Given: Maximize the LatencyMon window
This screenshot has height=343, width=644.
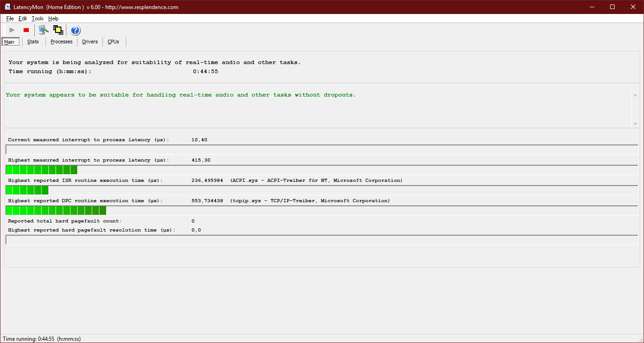Looking at the screenshot, I should [x=612, y=7].
